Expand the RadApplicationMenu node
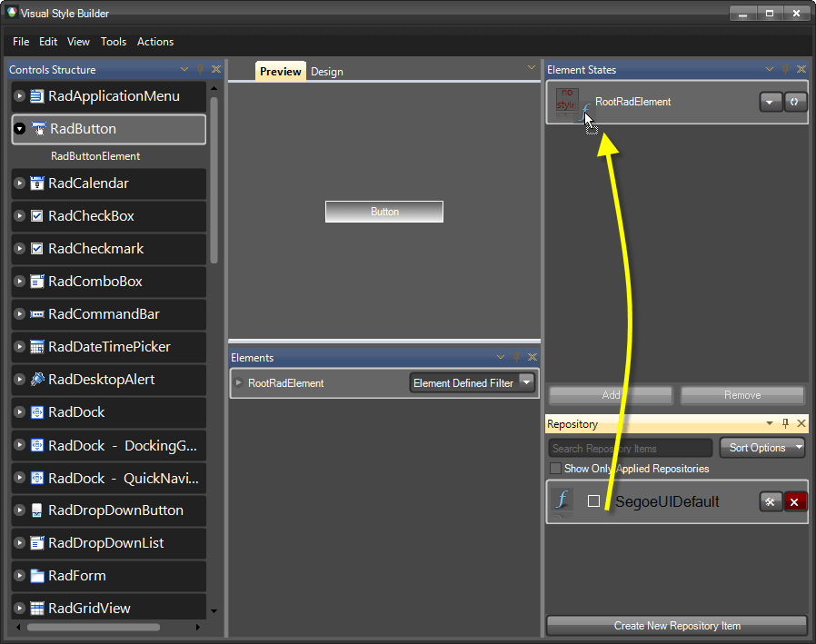 pyautogui.click(x=20, y=96)
